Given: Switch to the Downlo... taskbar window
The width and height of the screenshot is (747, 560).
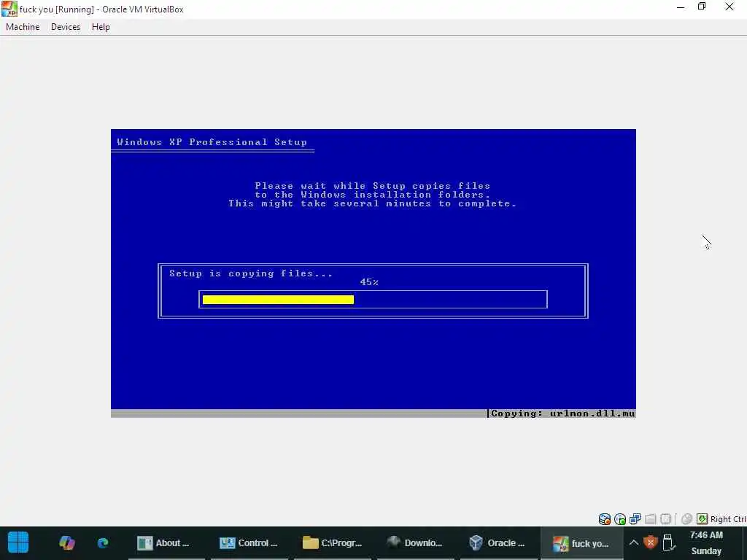Looking at the screenshot, I should pyautogui.click(x=415, y=542).
